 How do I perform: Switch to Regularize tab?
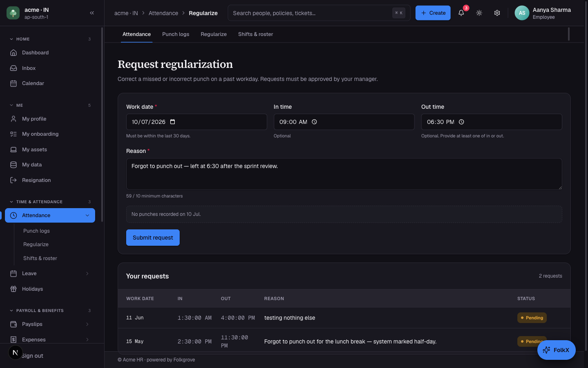(214, 34)
